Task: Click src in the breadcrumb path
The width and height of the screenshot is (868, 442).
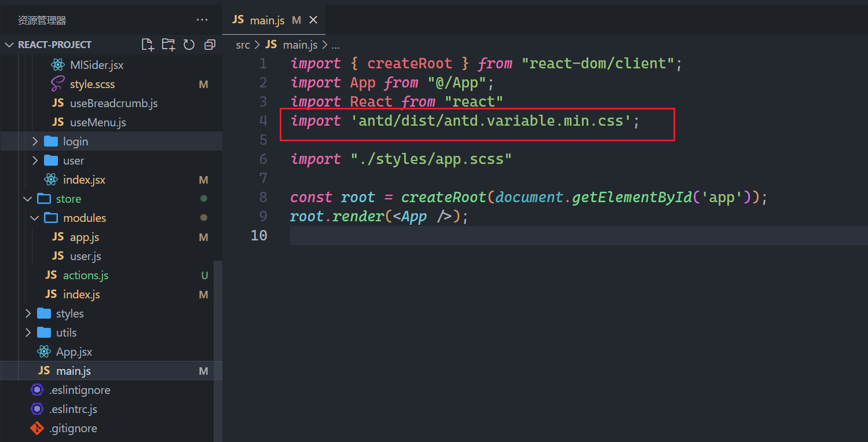Action: point(243,45)
